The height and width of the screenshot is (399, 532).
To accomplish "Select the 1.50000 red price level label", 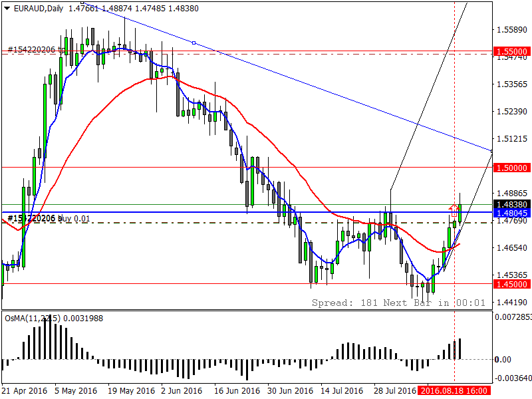I will tap(512, 168).
